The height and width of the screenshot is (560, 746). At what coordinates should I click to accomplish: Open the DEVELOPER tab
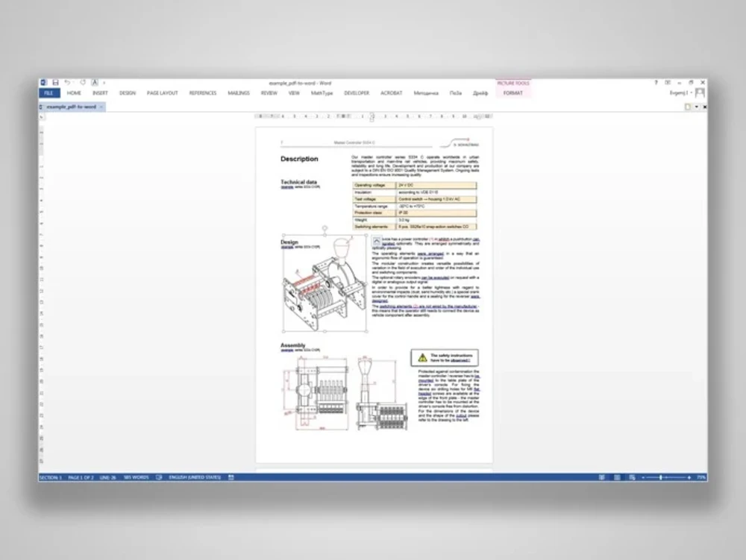click(357, 93)
